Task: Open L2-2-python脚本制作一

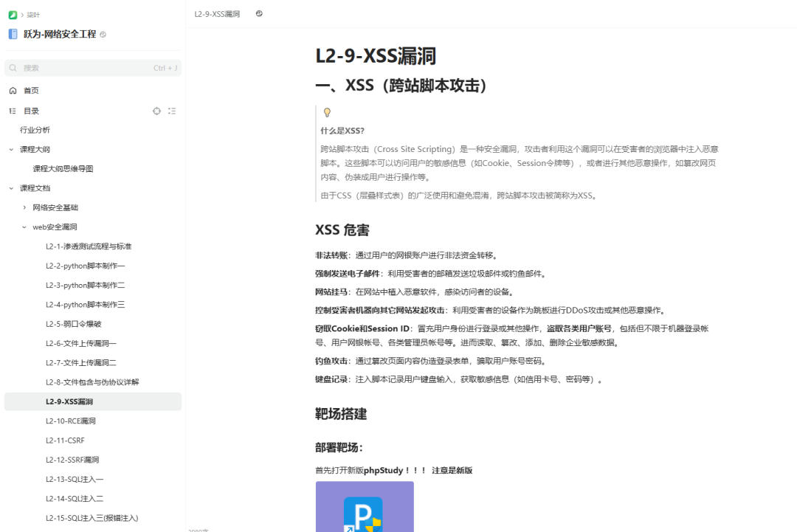Action: click(85, 266)
